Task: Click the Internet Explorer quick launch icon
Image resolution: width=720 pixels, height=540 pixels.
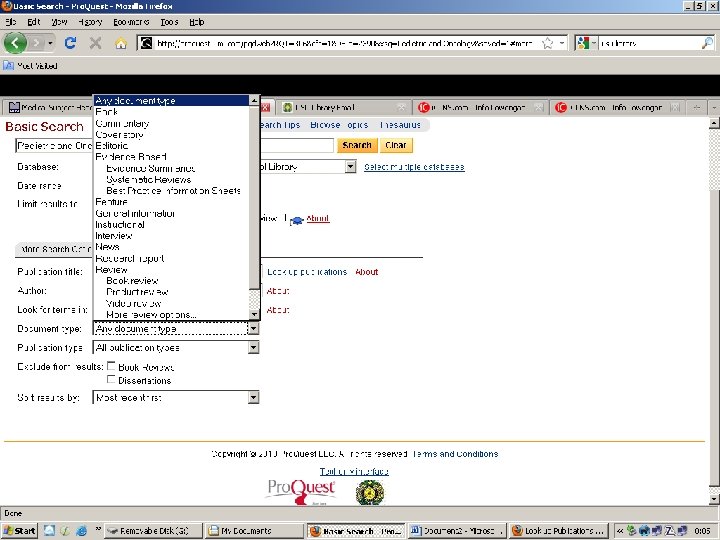Action: [81, 531]
